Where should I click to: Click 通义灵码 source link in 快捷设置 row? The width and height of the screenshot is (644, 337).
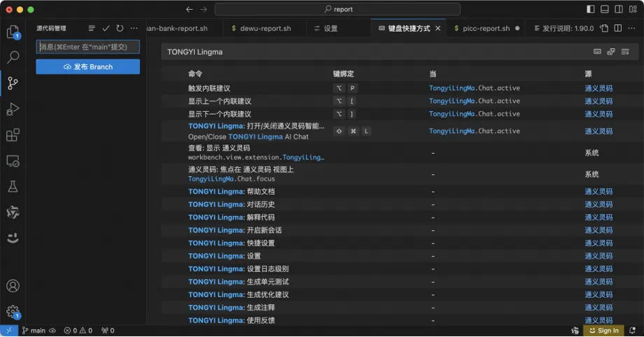click(598, 243)
